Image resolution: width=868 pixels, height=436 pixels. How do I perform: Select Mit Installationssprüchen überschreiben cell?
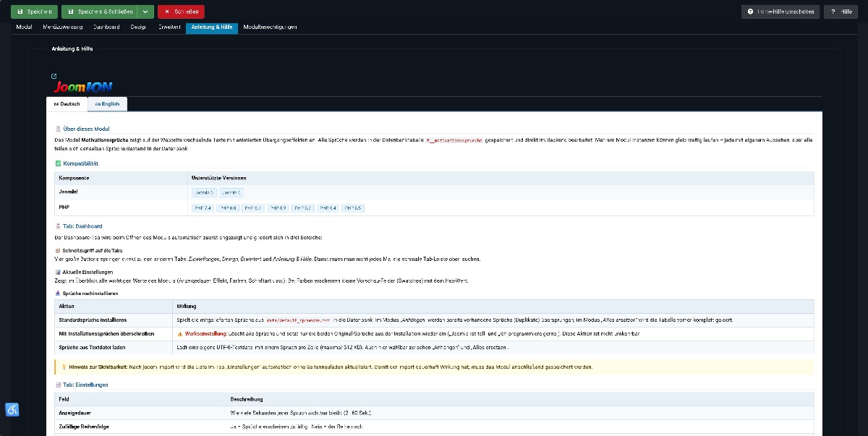tap(113, 334)
